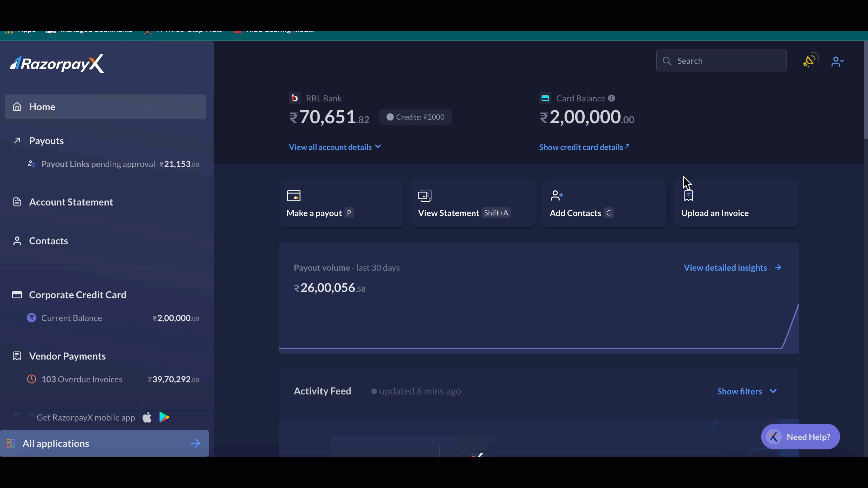This screenshot has height=488, width=868.
Task: Click the notification bell icon
Action: (x=809, y=60)
